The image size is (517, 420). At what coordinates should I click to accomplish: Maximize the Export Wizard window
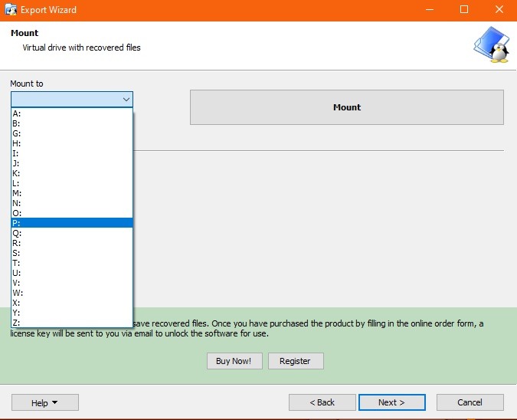pyautogui.click(x=463, y=10)
